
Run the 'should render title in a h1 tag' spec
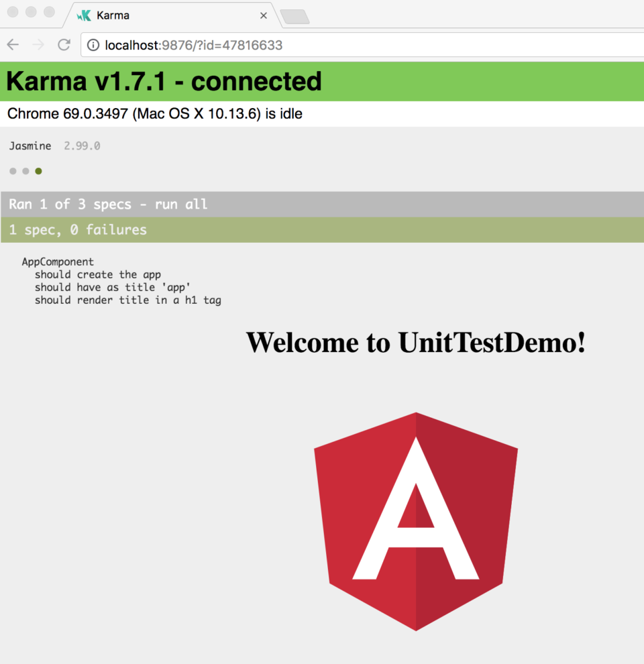click(127, 300)
